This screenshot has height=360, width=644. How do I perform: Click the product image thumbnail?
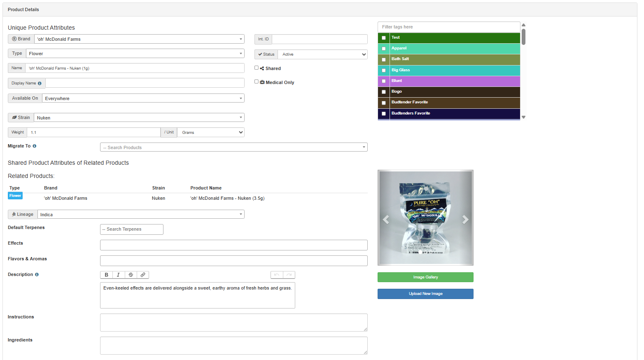[425, 218]
